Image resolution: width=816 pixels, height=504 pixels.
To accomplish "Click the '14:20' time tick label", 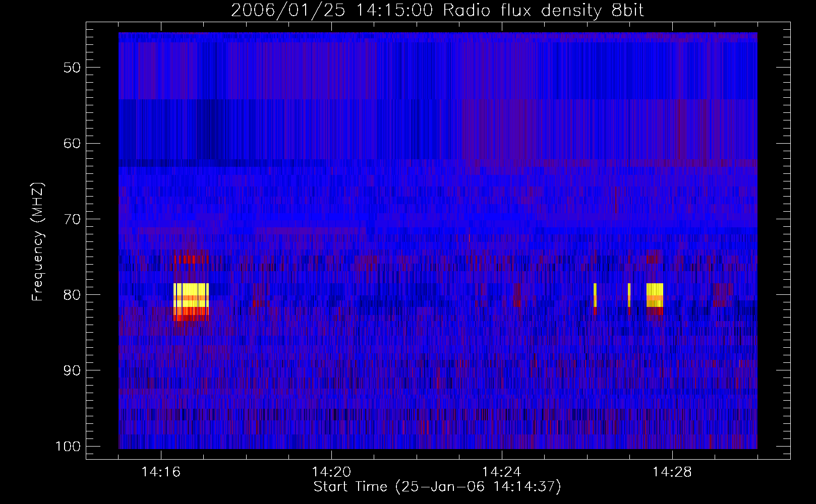I will click(331, 472).
